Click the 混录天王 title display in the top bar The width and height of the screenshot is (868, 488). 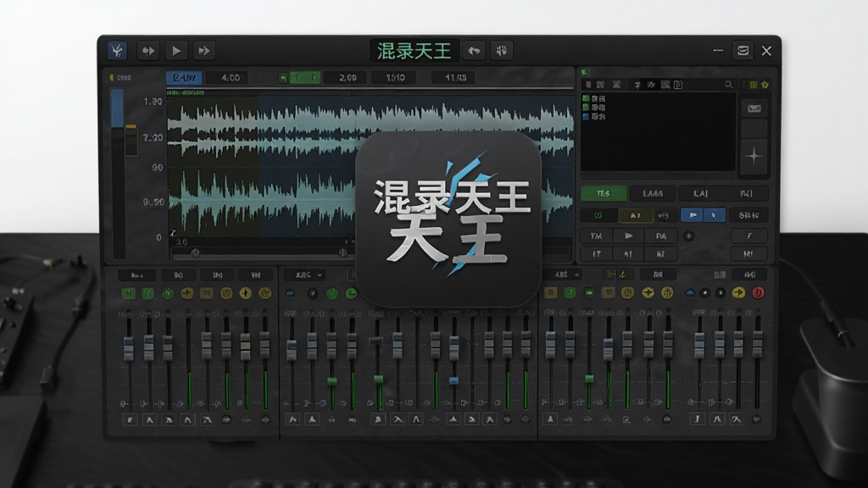[x=414, y=52]
